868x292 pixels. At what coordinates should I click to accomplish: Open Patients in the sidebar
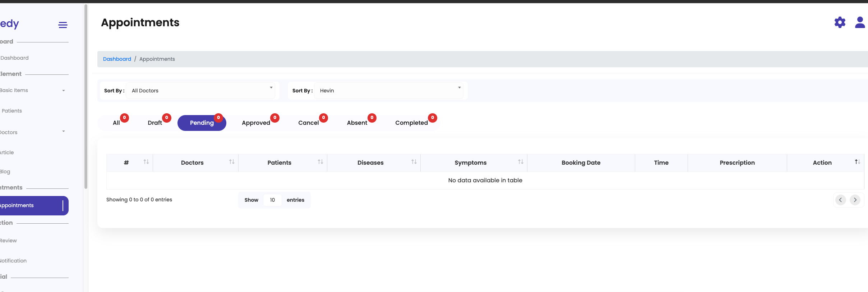click(x=12, y=111)
